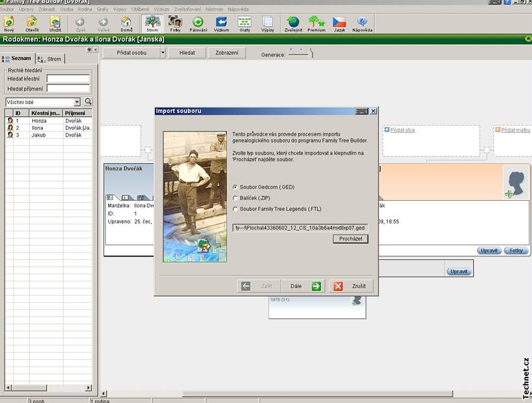Expand the Všichni lidé dropdown list
The width and height of the screenshot is (532, 403).
[x=77, y=102]
